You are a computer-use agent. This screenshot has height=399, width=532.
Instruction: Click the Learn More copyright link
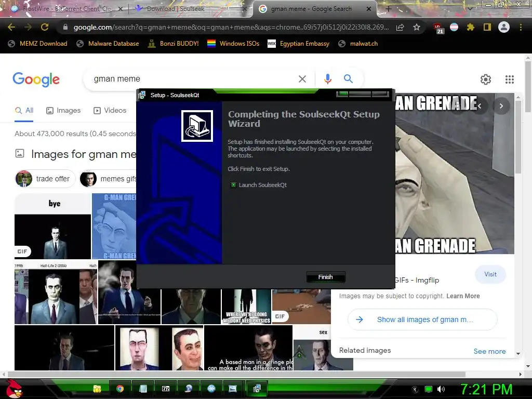pyautogui.click(x=463, y=296)
